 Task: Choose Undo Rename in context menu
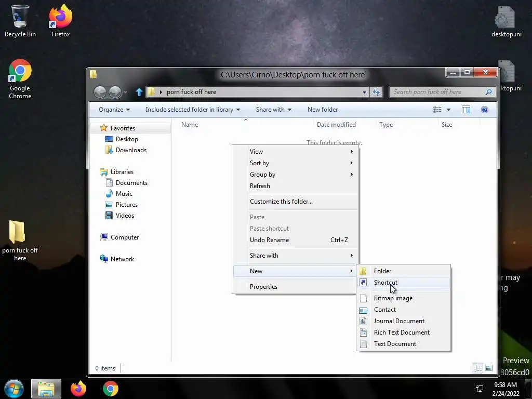(295, 240)
